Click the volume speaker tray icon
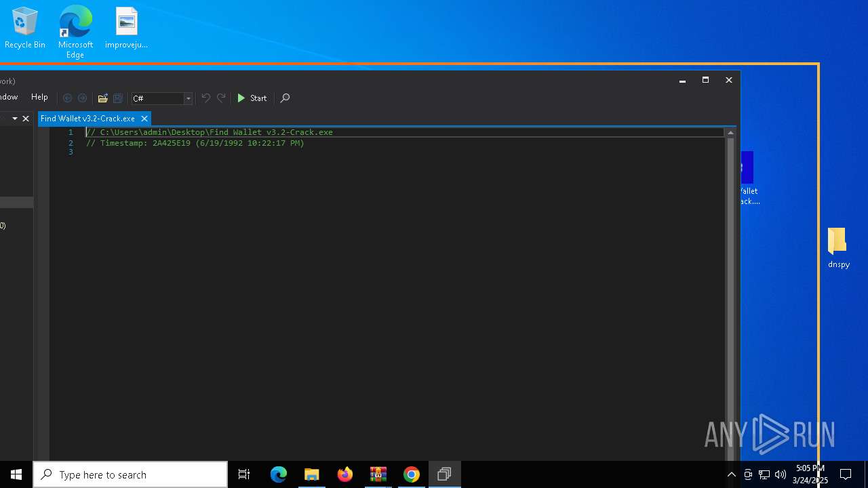Image resolution: width=868 pixels, height=488 pixels. (781, 474)
